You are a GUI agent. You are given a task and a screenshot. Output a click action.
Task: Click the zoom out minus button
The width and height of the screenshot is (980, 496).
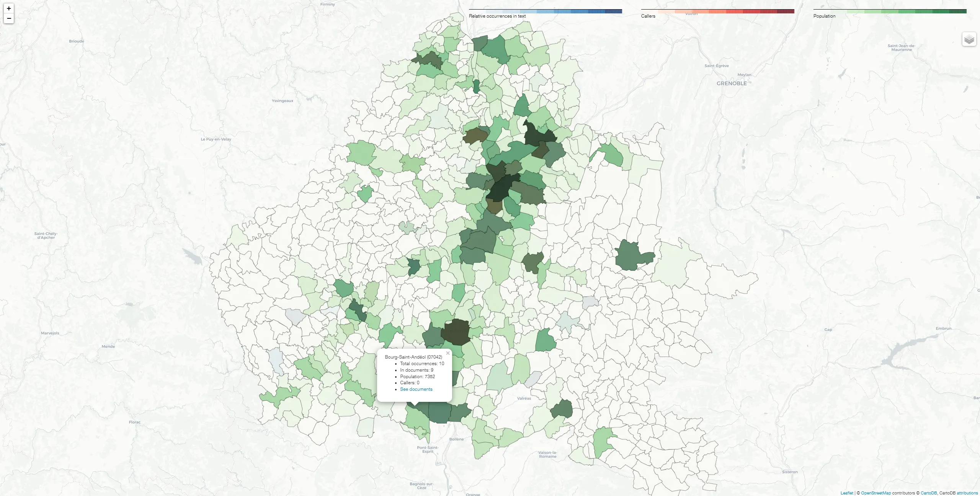tap(9, 18)
